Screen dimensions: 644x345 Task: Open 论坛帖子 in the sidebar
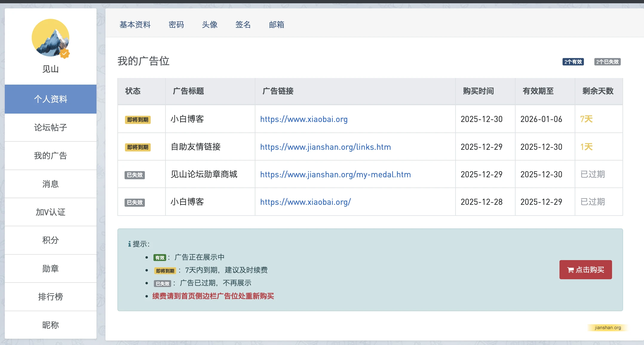[50, 127]
